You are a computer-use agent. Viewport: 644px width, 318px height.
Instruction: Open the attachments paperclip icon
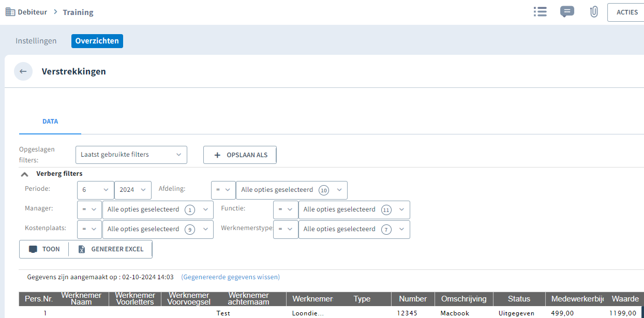point(594,12)
